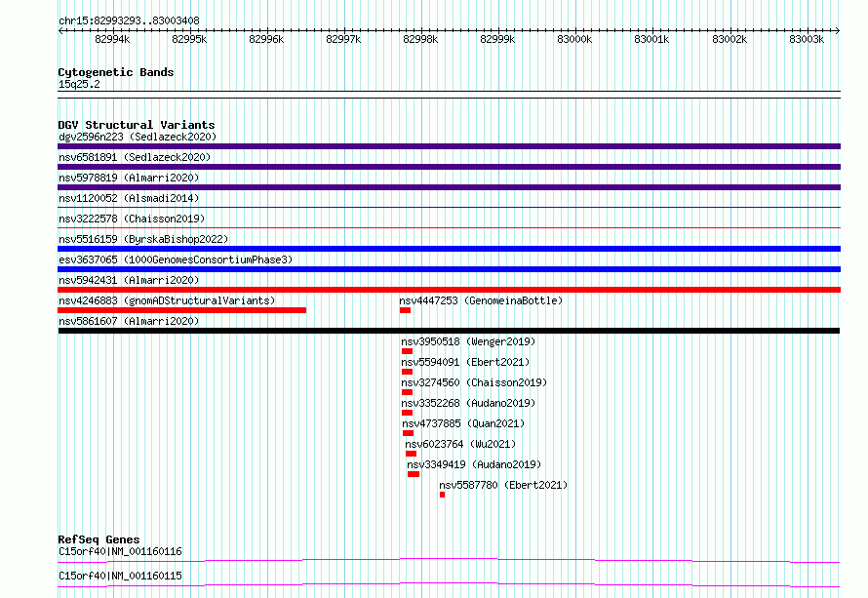Viewport: 868px width, 598px height.
Task: Click the thin red line under nsv3222578
Action: tap(449, 227)
